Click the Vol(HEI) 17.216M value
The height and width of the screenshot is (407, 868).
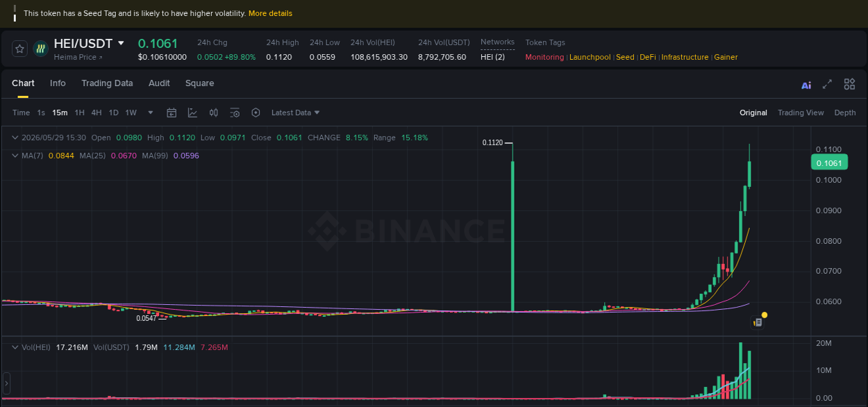[72, 347]
